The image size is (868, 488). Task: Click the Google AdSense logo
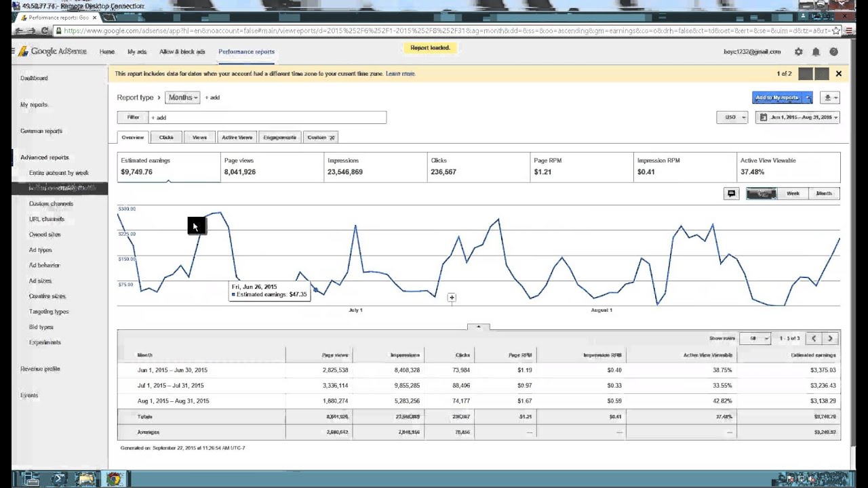point(53,52)
